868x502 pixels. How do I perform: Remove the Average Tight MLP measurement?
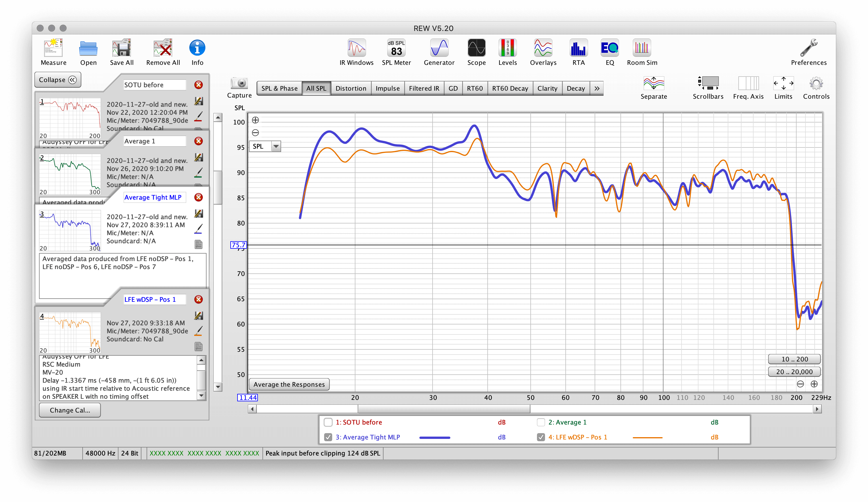click(198, 197)
